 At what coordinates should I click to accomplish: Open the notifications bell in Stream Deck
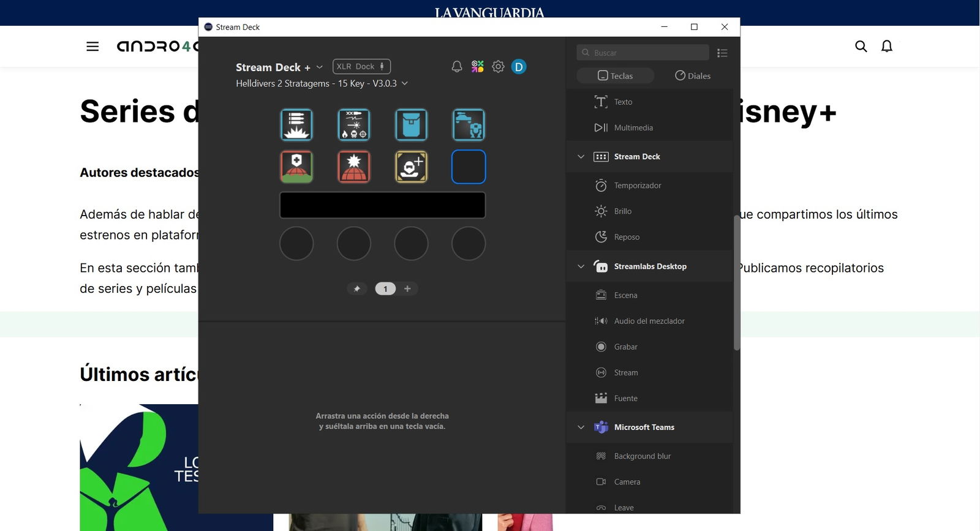(x=457, y=67)
